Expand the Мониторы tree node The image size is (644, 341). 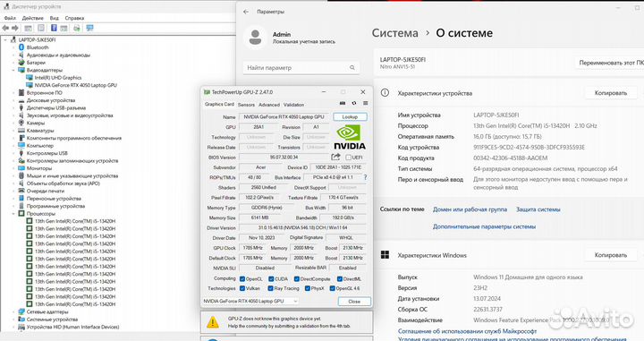pos(13,168)
